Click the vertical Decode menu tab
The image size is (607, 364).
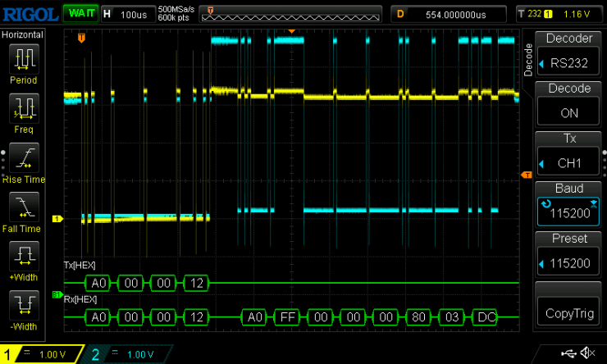[528, 60]
